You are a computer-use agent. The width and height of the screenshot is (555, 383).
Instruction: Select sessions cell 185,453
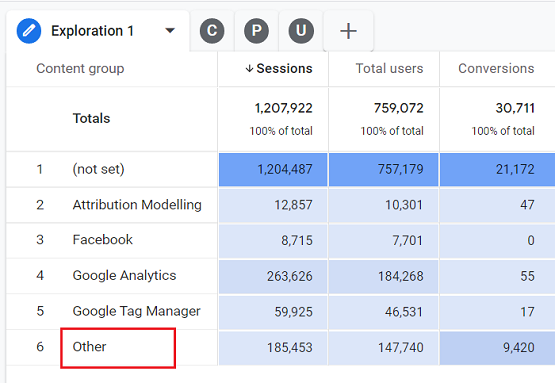click(x=273, y=348)
